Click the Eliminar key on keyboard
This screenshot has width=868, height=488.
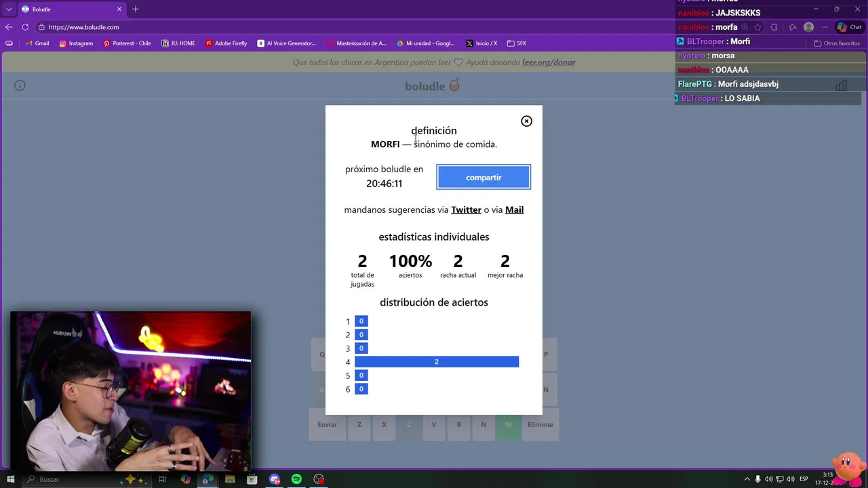540,425
